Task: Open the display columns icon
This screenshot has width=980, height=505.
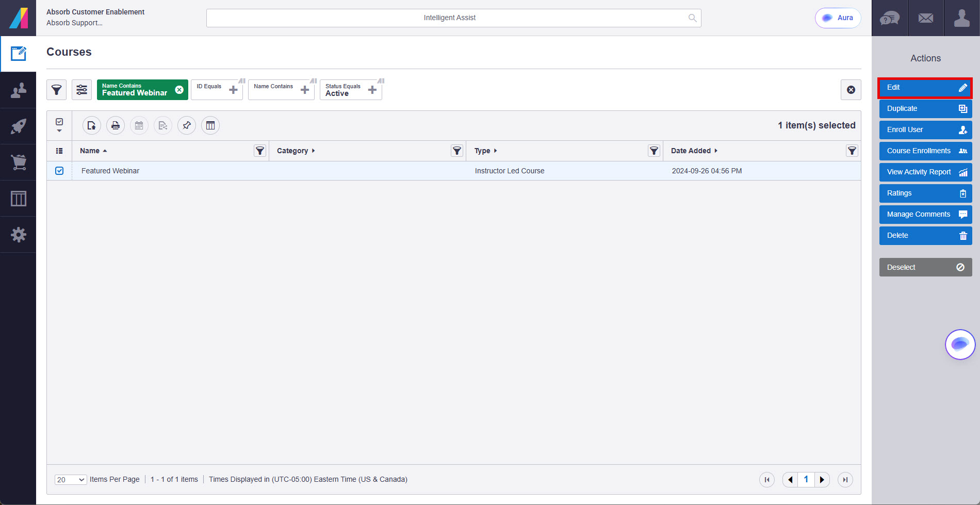Action: (x=210, y=125)
